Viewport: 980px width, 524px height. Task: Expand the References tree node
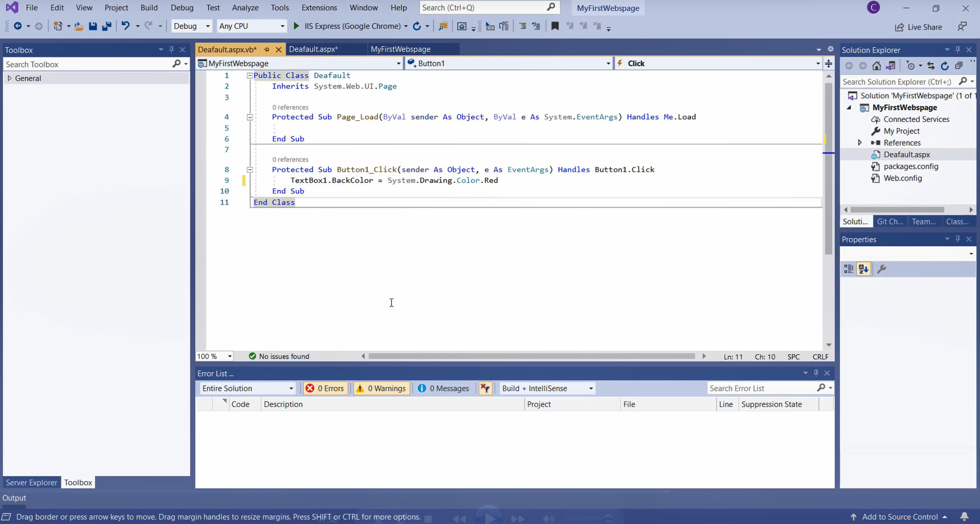click(x=860, y=143)
